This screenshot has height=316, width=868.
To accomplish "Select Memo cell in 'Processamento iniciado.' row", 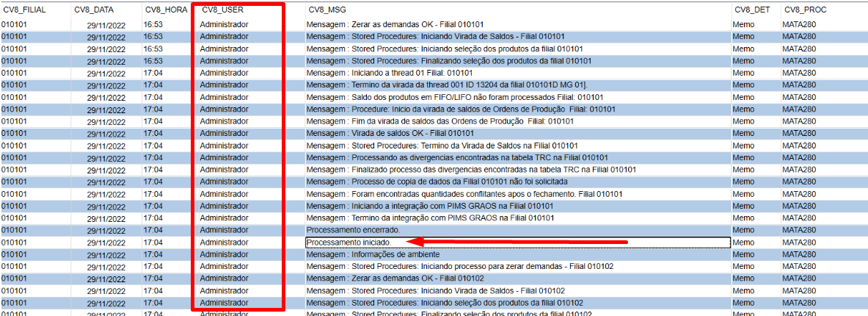I will pos(743,243).
